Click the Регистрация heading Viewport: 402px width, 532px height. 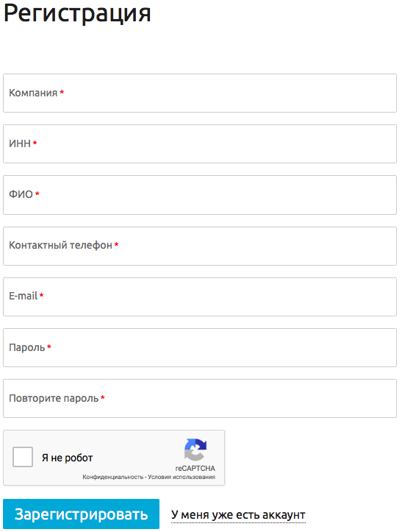coord(77,13)
